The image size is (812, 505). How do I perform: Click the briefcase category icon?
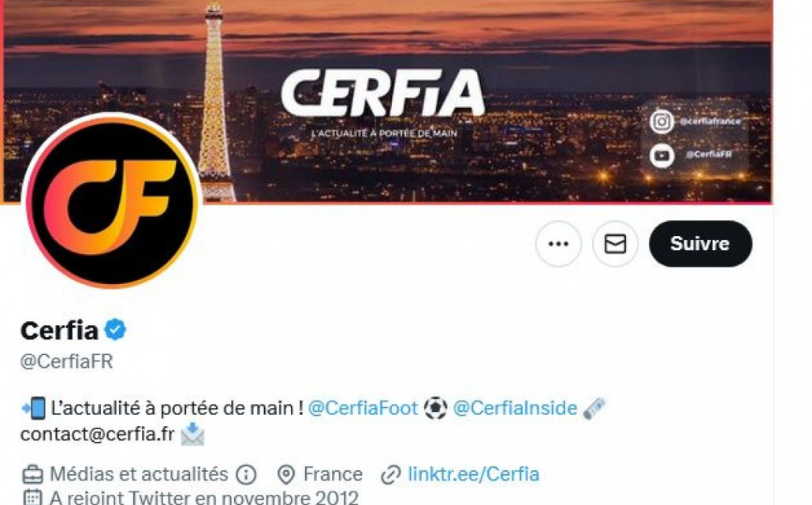[x=32, y=474]
